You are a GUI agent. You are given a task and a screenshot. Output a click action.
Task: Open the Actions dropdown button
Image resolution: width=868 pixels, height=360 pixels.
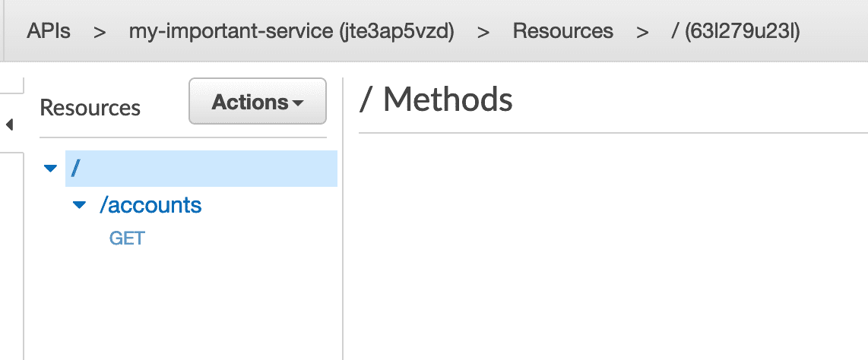tap(258, 101)
